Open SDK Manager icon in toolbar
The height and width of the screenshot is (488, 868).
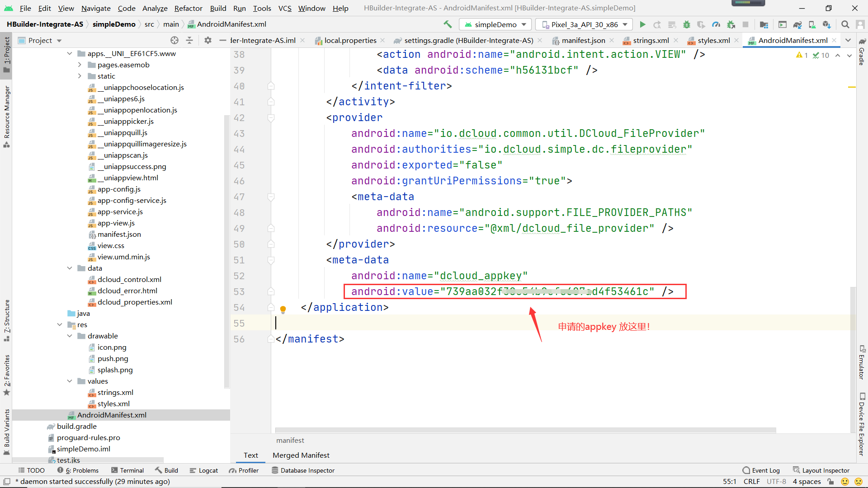pos(827,24)
